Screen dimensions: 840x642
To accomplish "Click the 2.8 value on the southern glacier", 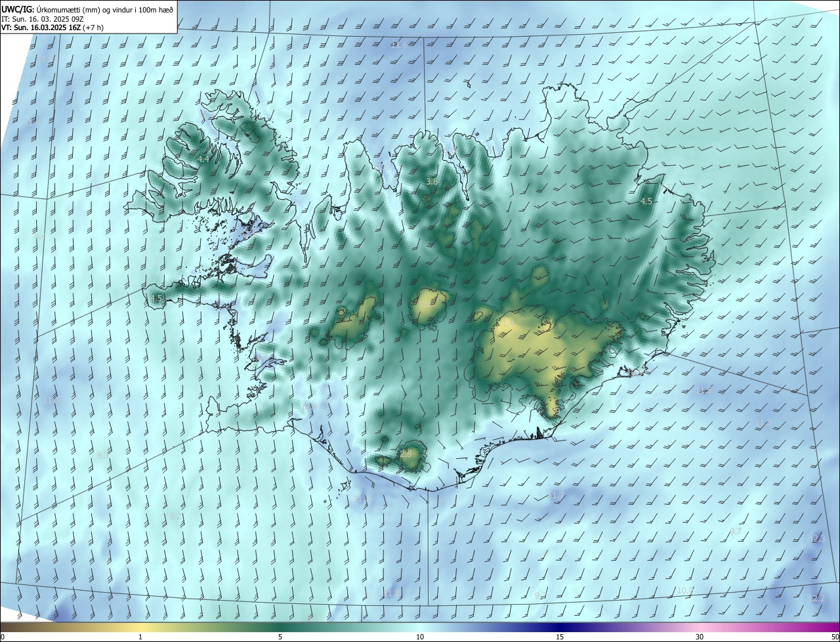I will (406, 454).
